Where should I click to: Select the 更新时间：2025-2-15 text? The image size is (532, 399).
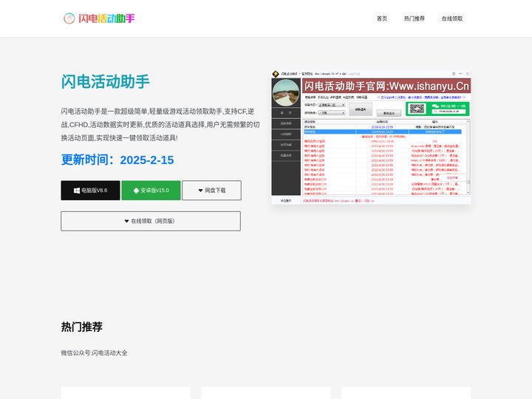(117, 160)
